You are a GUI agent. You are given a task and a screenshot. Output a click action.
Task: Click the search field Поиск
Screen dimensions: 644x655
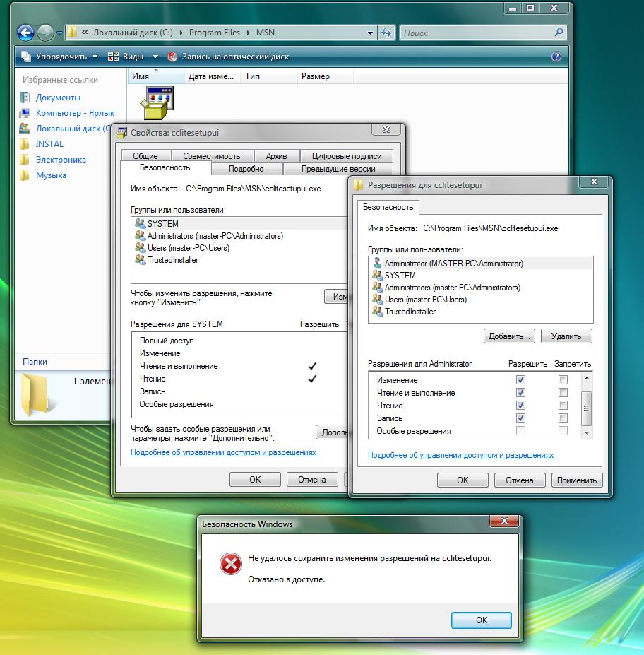click(477, 33)
